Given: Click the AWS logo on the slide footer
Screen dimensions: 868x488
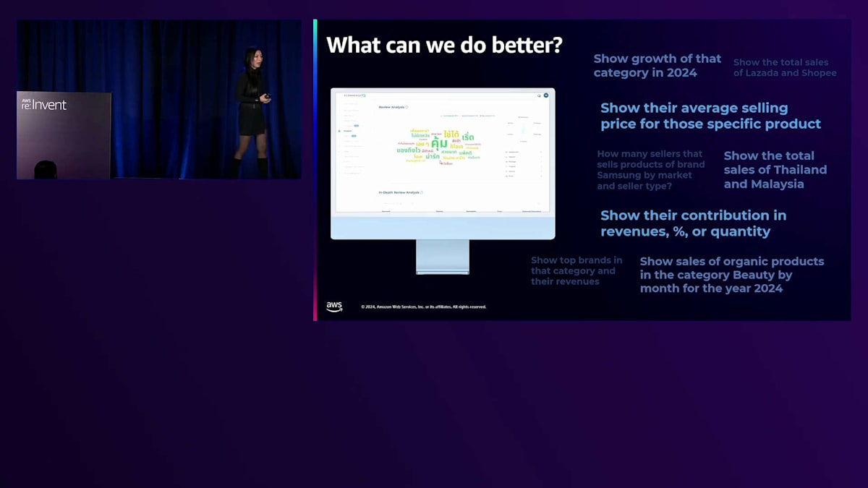Looking at the screenshot, I should tap(334, 307).
